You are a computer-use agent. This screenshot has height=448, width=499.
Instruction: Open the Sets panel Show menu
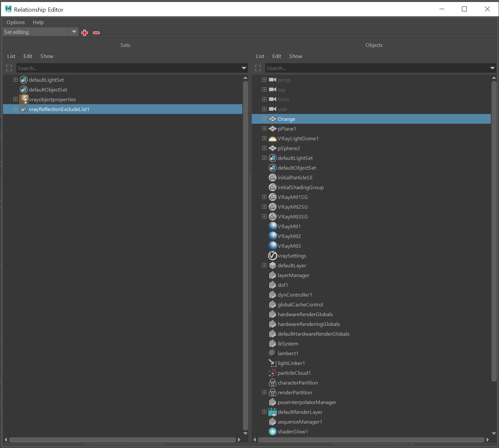pos(47,56)
